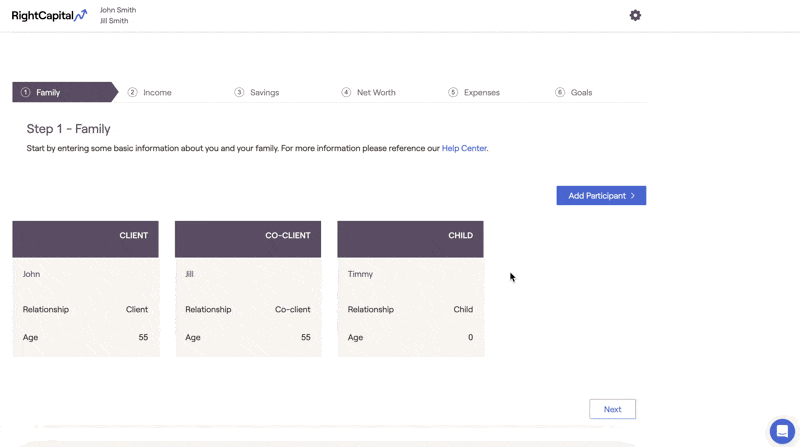
Task: Switch to the Savings tab
Action: (264, 92)
